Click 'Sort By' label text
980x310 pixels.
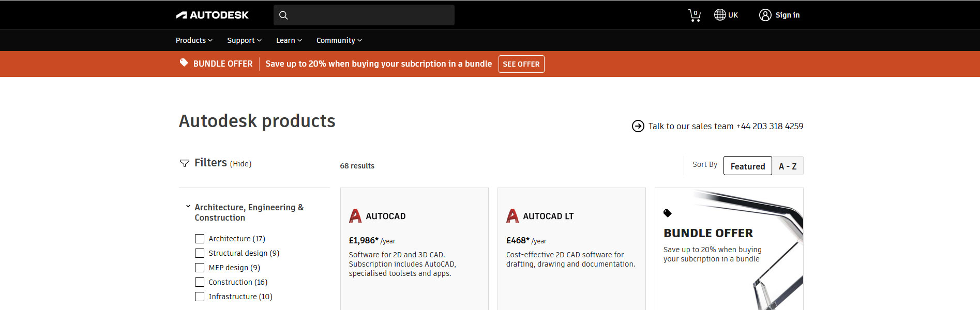pyautogui.click(x=705, y=164)
